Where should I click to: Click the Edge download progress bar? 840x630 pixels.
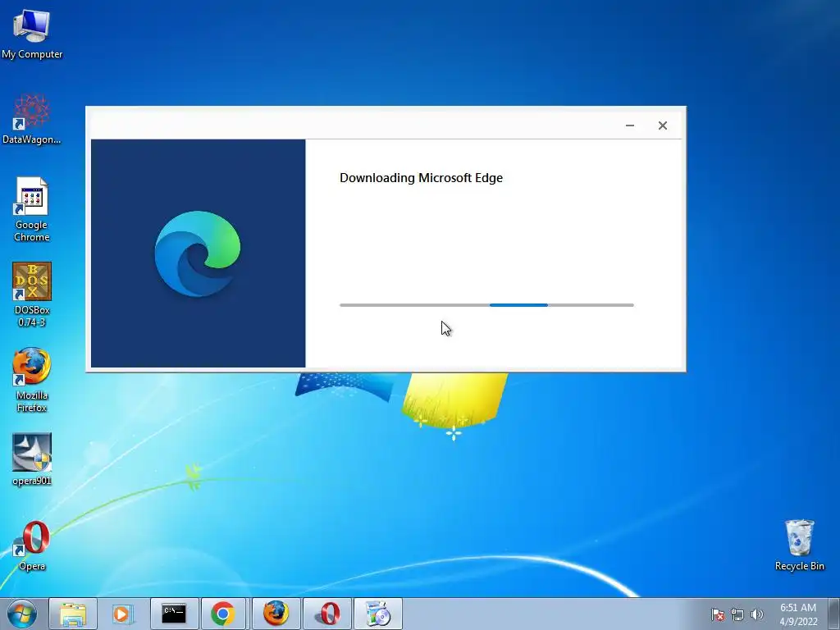pos(486,305)
